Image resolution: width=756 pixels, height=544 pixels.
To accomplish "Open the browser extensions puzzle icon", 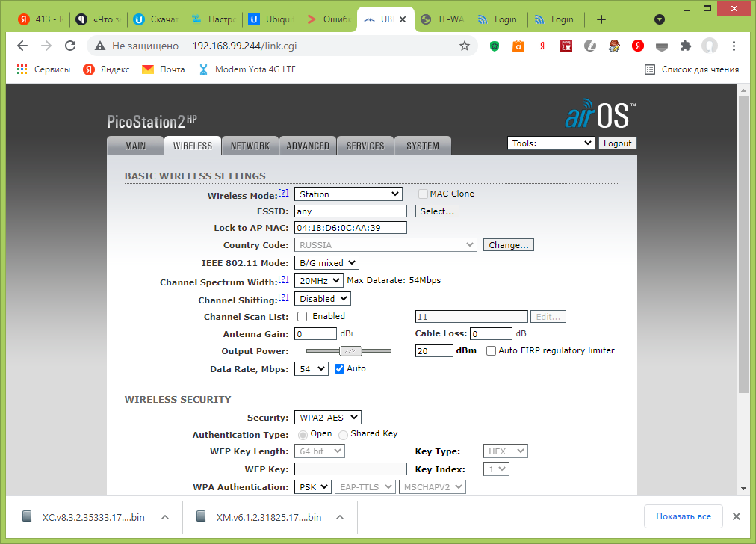I will coord(685,46).
